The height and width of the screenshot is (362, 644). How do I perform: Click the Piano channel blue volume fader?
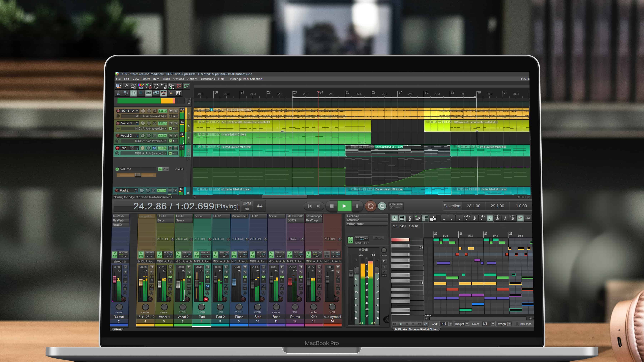pos(234,282)
